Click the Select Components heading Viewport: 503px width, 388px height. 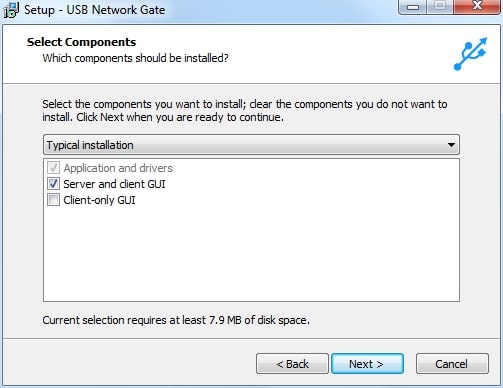[81, 42]
